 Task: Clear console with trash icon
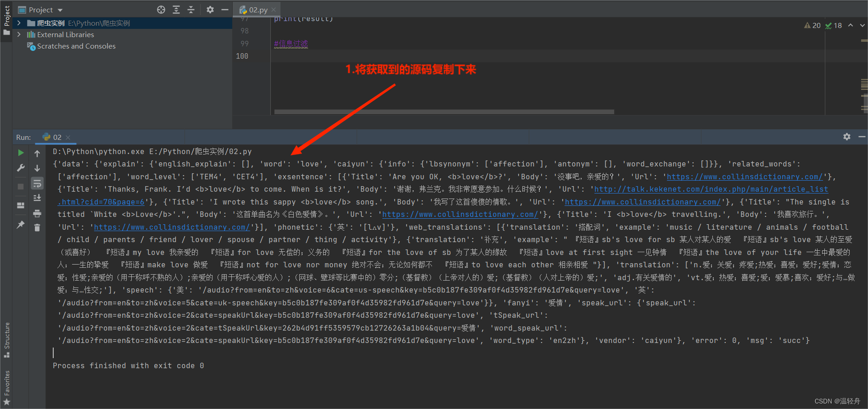pyautogui.click(x=37, y=228)
